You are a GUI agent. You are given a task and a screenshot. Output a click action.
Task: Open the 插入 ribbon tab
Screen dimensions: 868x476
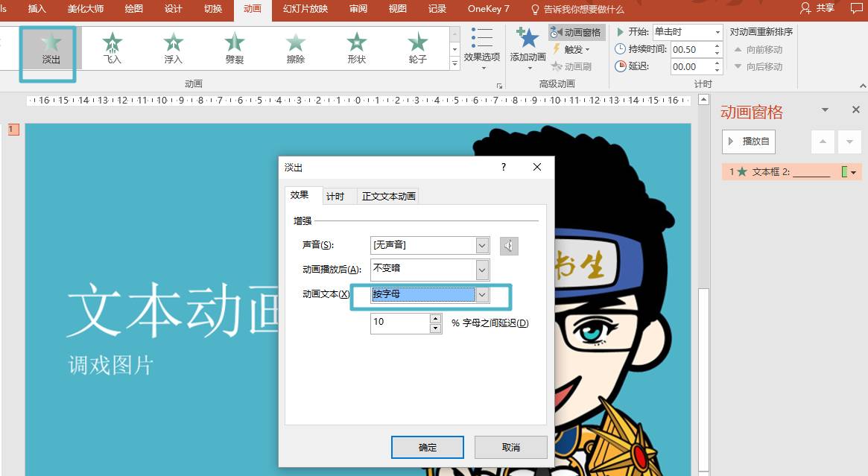coord(37,9)
